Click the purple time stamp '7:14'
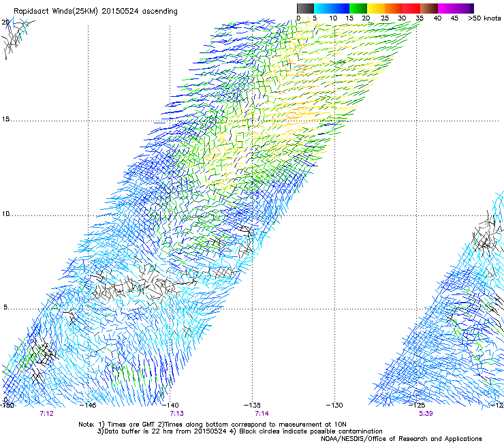 [262, 414]
